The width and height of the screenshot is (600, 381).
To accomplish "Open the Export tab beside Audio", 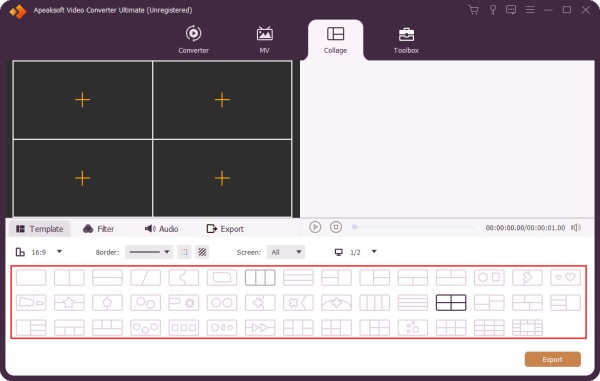I will pyautogui.click(x=225, y=229).
